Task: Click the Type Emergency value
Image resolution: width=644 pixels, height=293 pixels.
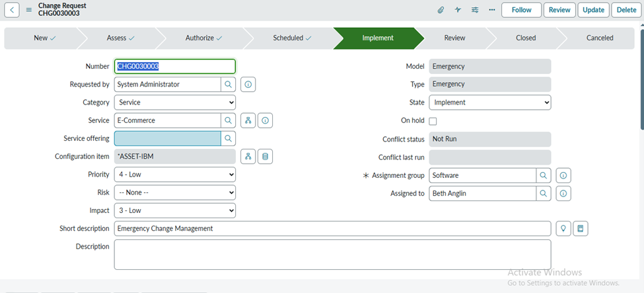Action: click(490, 85)
